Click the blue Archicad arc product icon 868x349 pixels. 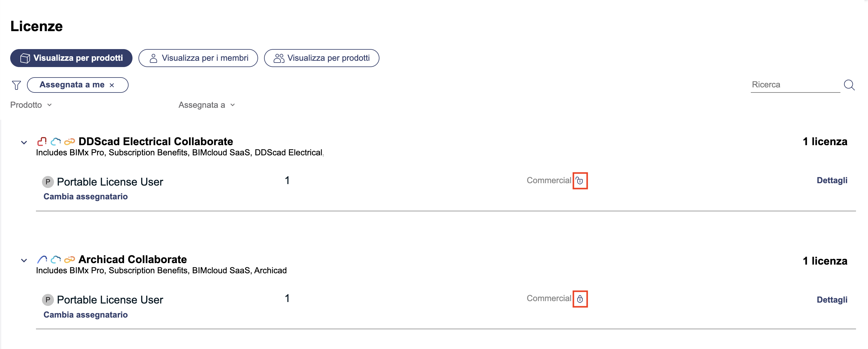click(42, 260)
